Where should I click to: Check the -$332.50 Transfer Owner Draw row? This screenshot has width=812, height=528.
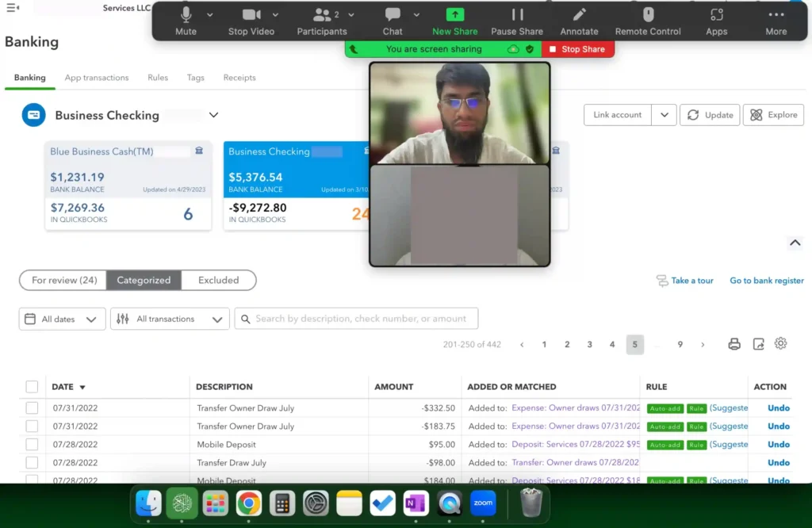point(32,408)
